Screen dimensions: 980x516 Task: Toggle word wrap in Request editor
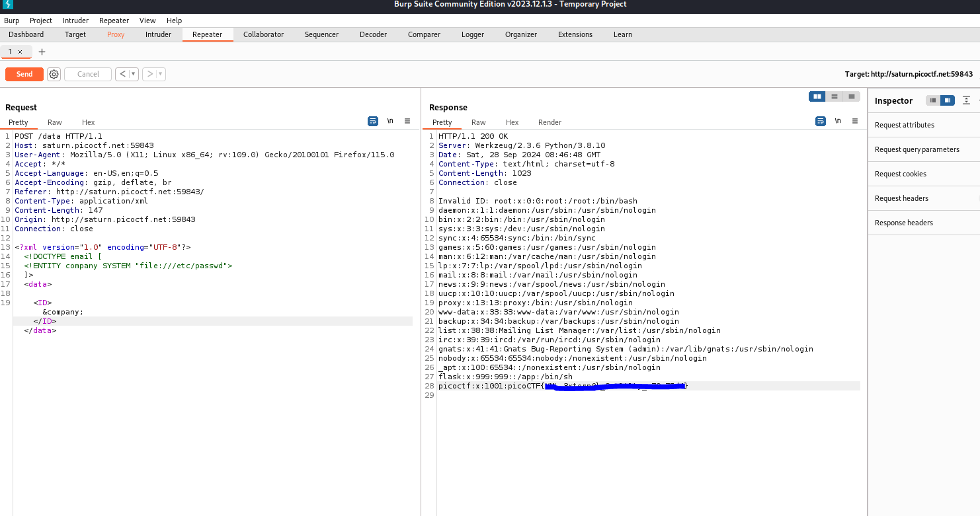(x=373, y=122)
